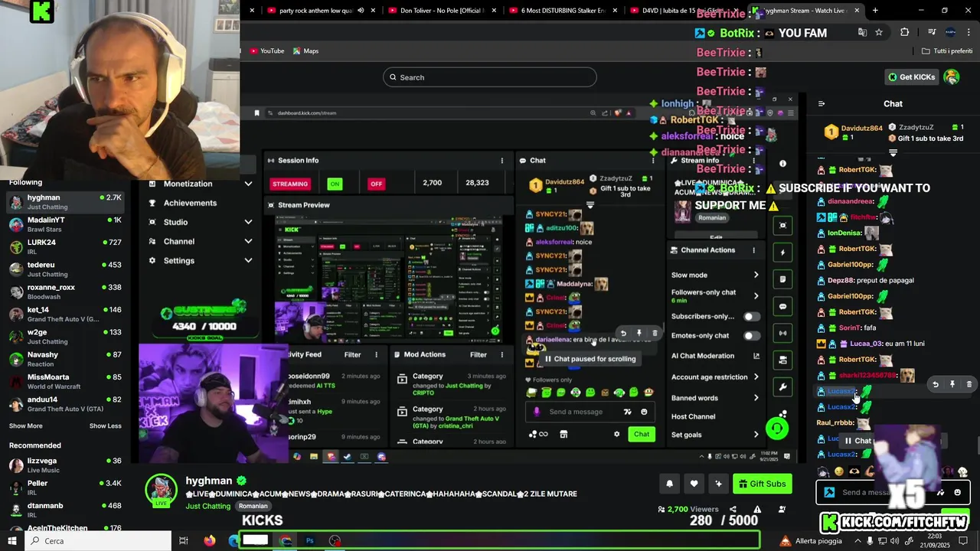Click the Windows Cerca search box
Viewport: 980px width, 551px height.
[100, 541]
